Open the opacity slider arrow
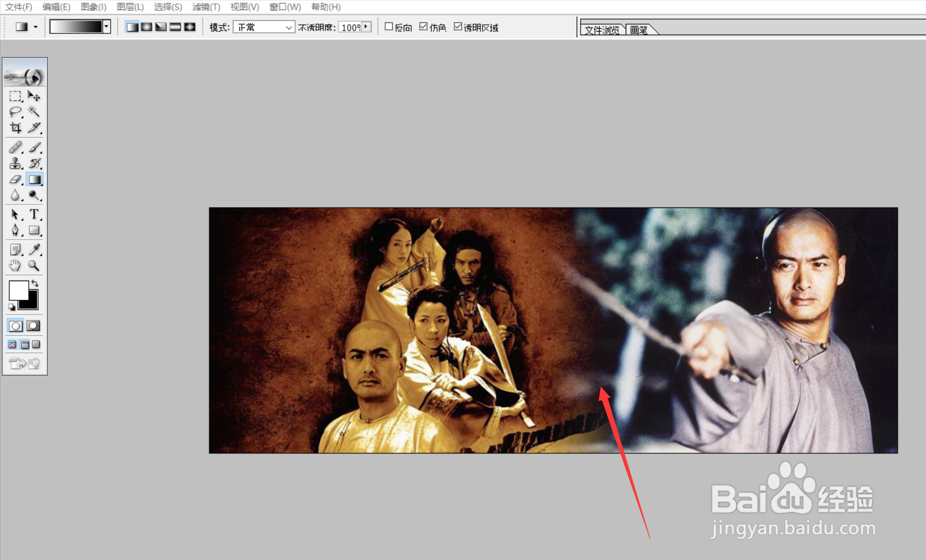Screen dimensions: 926x560 coord(366,27)
